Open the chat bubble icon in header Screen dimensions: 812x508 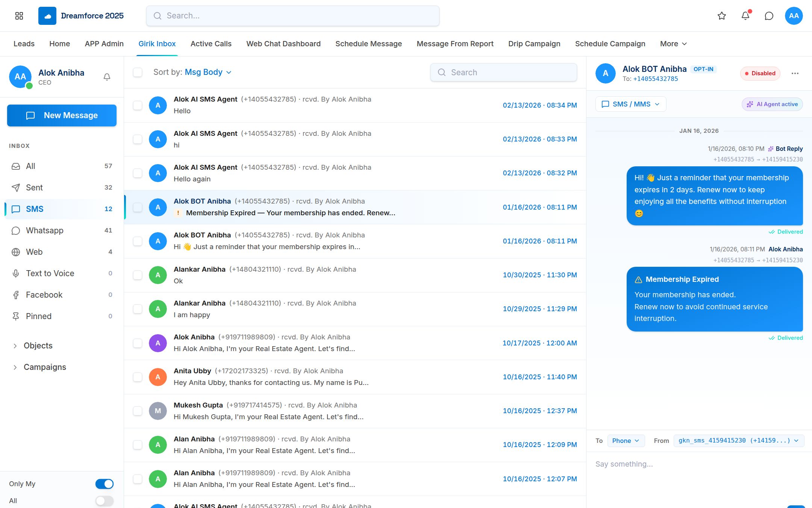769,16
